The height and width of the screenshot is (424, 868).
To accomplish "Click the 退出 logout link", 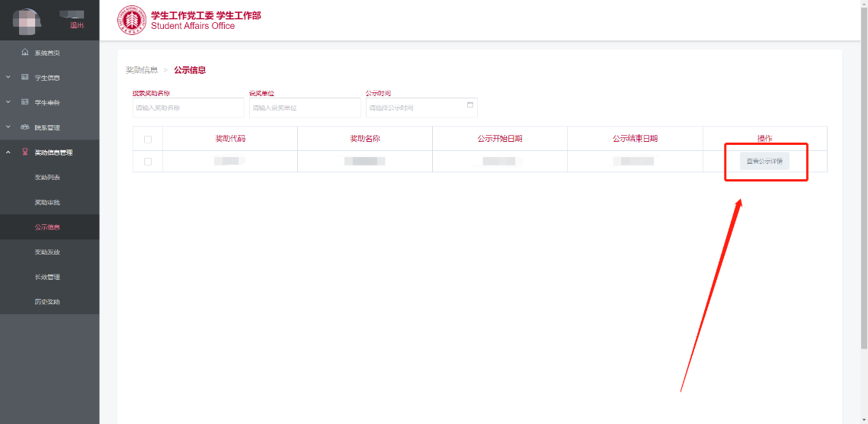I will pos(77,25).
